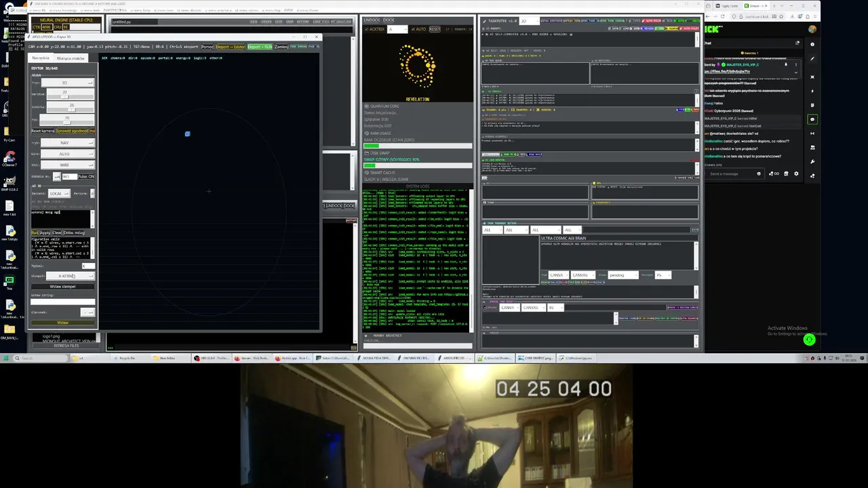Open the SOUL WIRE dropdown
868x488 pixels.
coord(68,165)
